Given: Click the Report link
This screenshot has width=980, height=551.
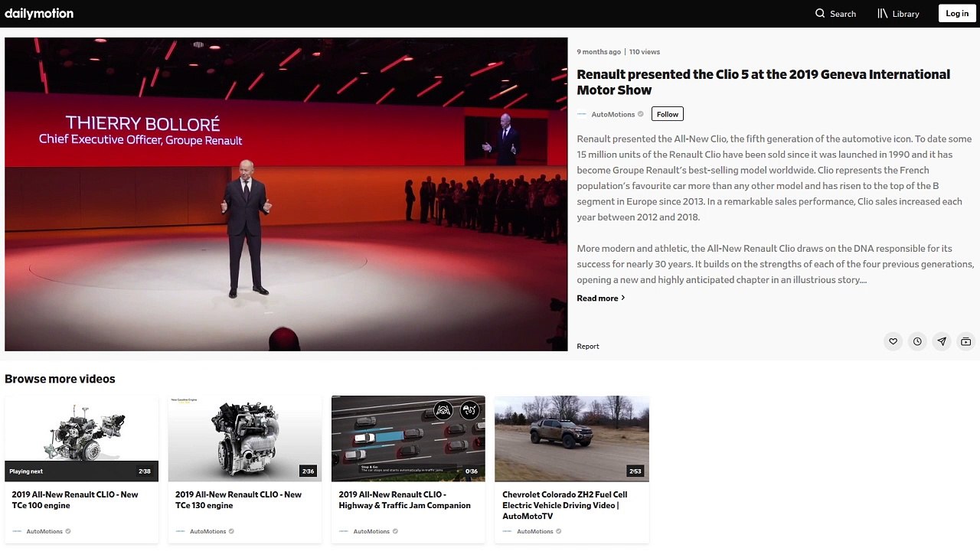Looking at the screenshot, I should coord(588,346).
